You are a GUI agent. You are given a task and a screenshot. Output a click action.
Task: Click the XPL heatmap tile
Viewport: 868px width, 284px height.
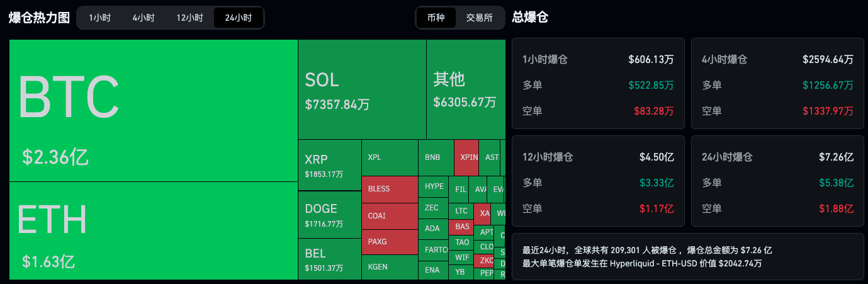point(390,157)
